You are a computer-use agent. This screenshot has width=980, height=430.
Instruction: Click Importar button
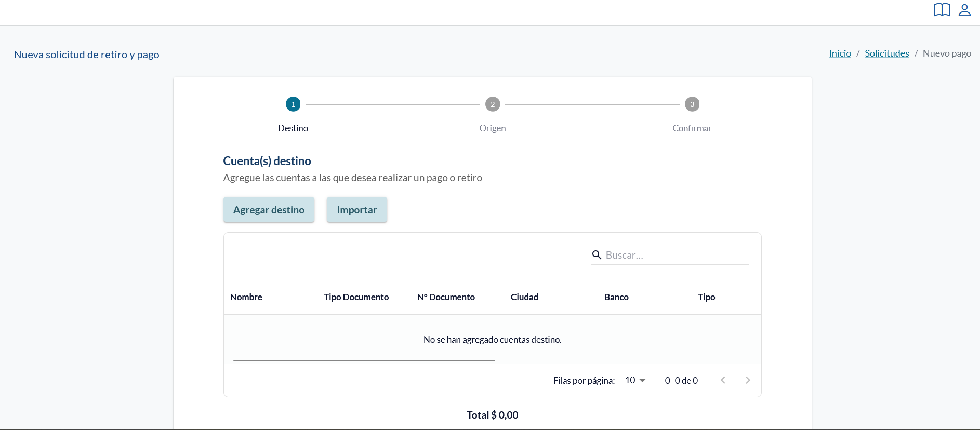click(356, 209)
